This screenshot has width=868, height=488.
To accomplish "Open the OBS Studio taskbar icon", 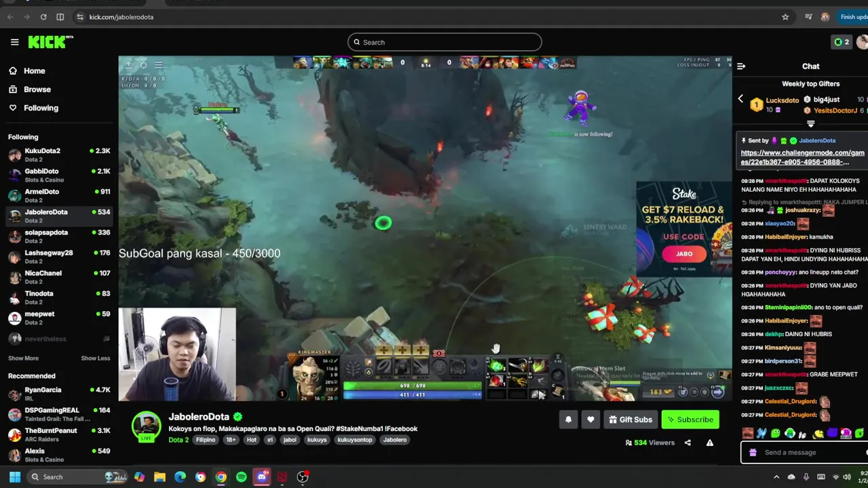I will [302, 477].
